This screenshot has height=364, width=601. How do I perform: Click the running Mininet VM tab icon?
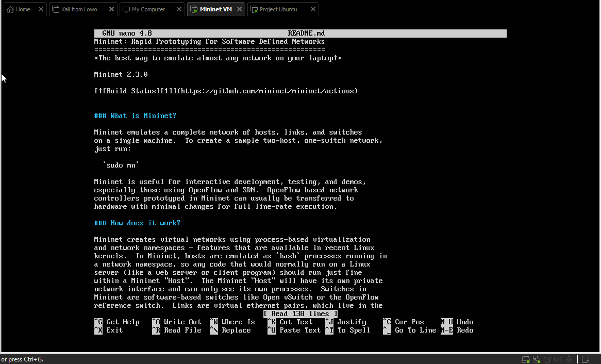tap(194, 9)
